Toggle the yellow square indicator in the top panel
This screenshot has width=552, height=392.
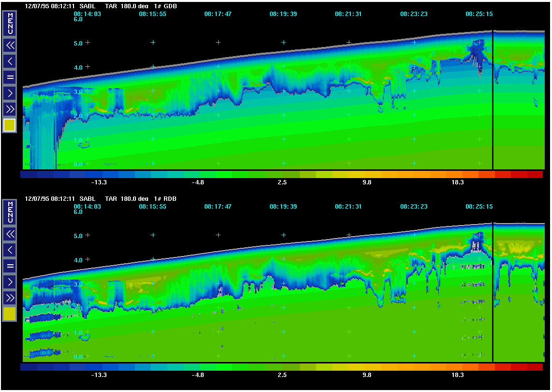click(x=10, y=125)
